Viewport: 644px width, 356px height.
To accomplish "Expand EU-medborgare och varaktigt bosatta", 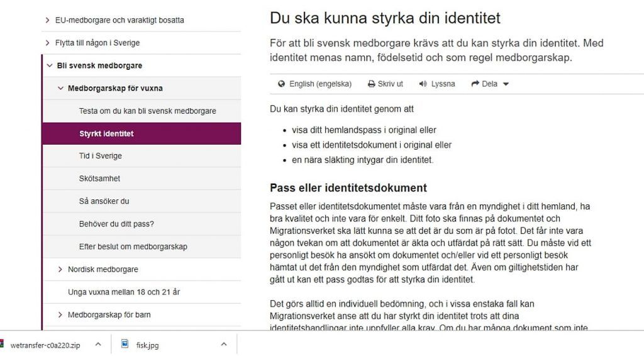I will [x=47, y=20].
